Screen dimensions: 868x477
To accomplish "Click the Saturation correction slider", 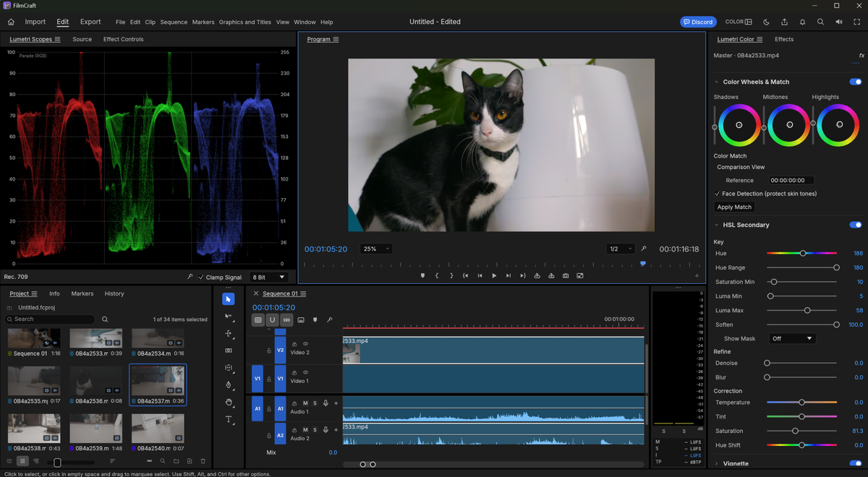I will tap(801, 431).
